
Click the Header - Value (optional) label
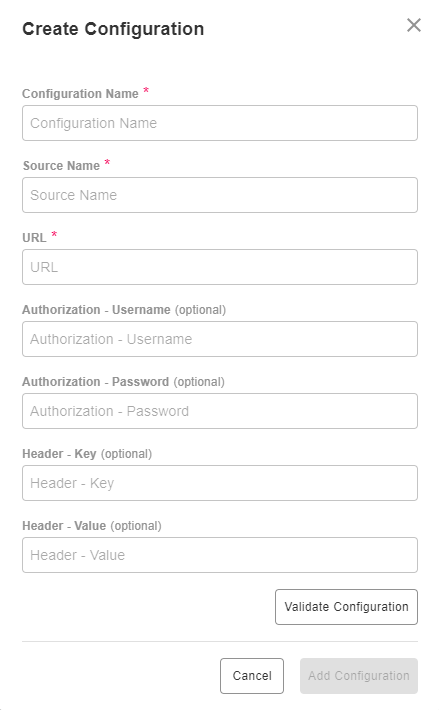92,526
